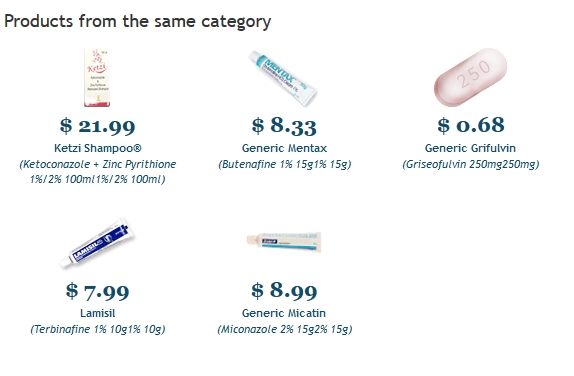
Task: Click the $ 8.33 price
Action: click(284, 126)
